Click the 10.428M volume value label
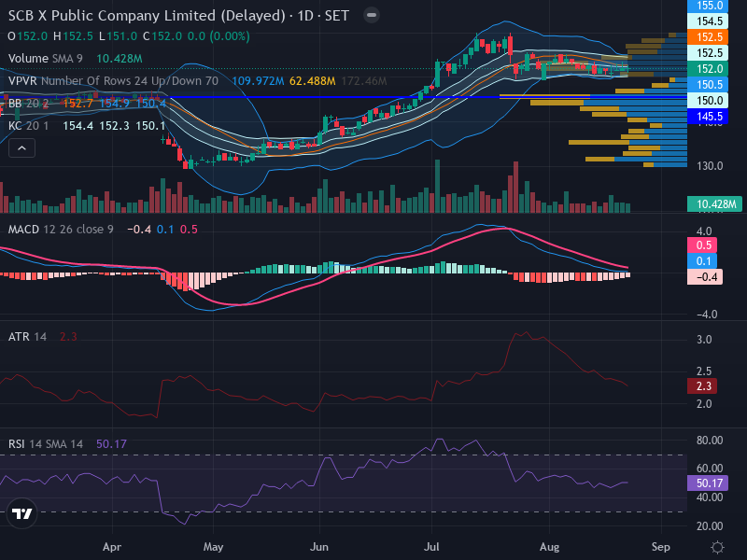Screen dimensions: 747x560 click(x=714, y=204)
